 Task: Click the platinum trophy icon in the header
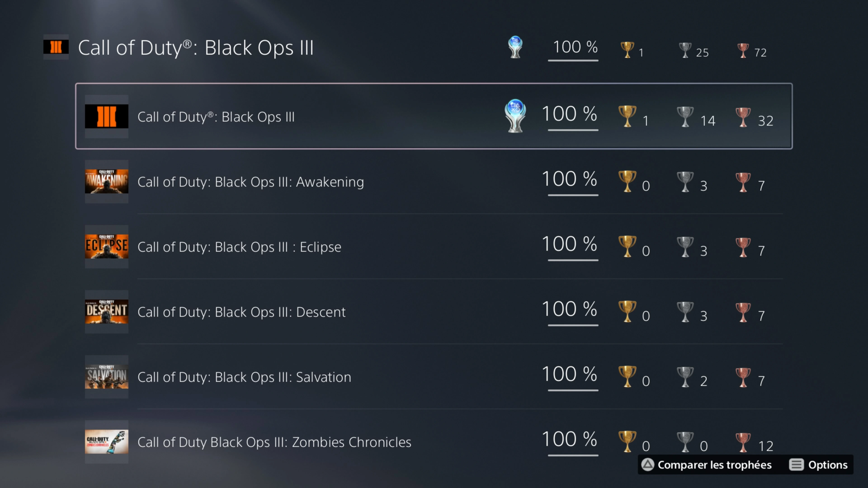[515, 47]
